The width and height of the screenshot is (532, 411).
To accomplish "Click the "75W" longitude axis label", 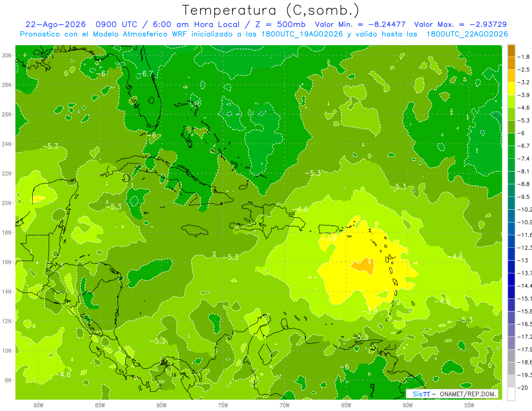I will pos(223,405).
